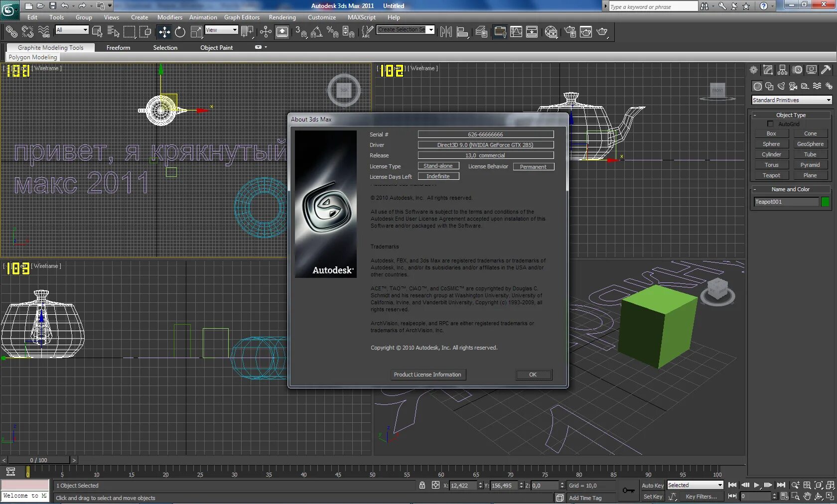The width and height of the screenshot is (837, 504).
Task: Toggle the Layer Manager icon
Action: click(x=481, y=32)
